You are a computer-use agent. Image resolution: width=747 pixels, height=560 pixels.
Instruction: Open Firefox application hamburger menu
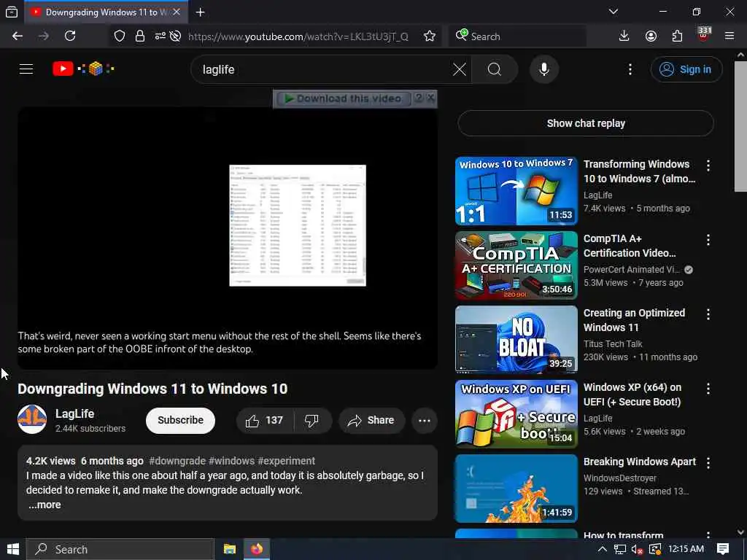click(x=729, y=36)
